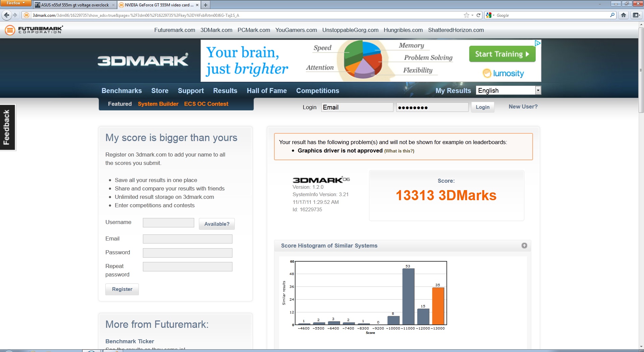Click the browser Back arrow button
The image size is (644, 352).
coord(6,15)
